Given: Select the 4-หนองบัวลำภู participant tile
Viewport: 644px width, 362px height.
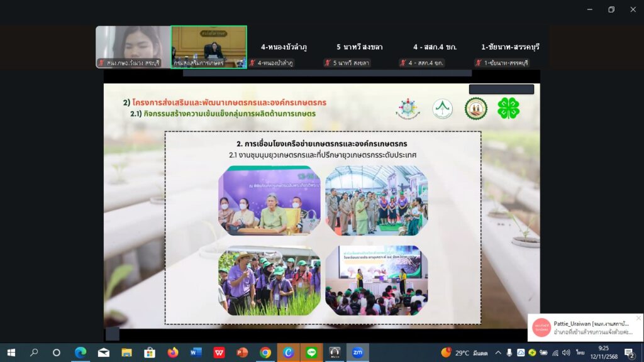Looking at the screenshot, I should 284,47.
